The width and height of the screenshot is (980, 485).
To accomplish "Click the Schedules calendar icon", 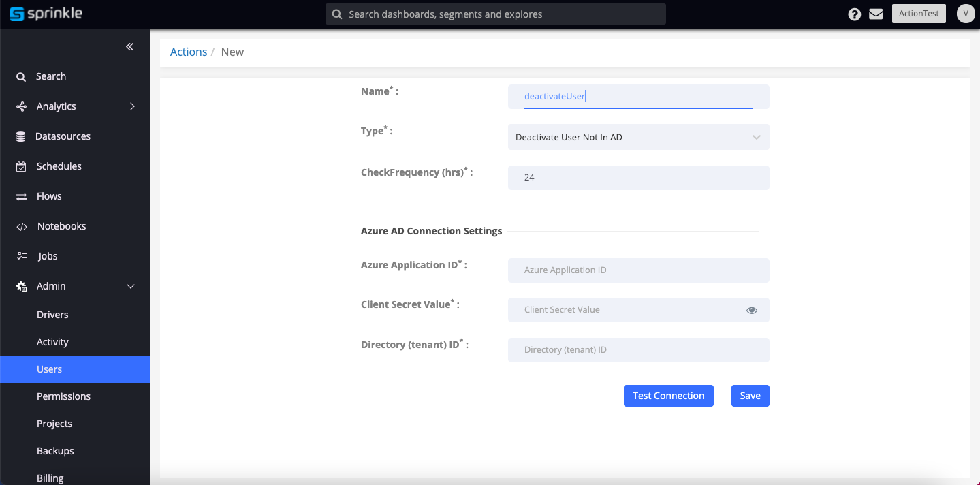I will [21, 167].
